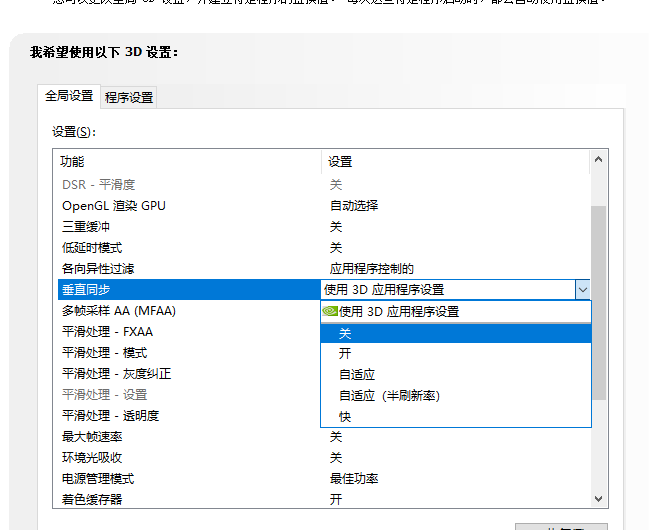Select the 多帧采样 AA (MFAA) row
The height and width of the screenshot is (530, 649).
coord(189,311)
